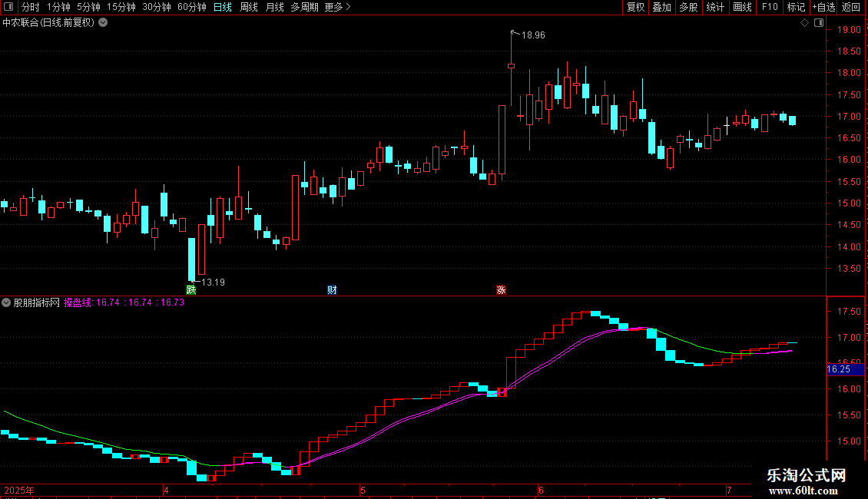The image size is (868, 499).
Task: Select the 1分钟 period tab
Action: pyautogui.click(x=58, y=7)
